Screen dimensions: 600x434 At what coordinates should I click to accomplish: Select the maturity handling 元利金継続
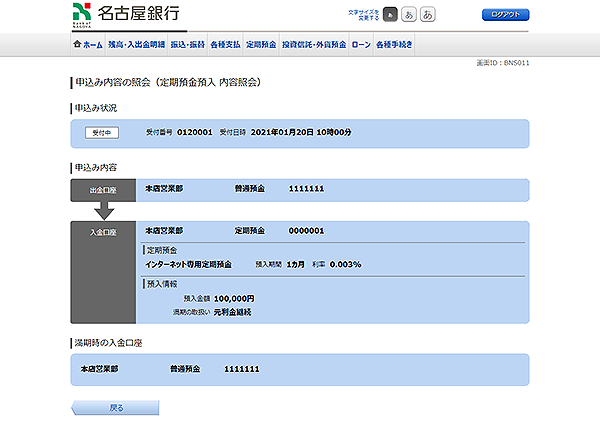click(x=233, y=312)
